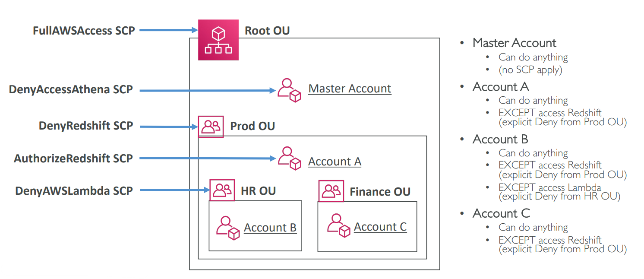
Task: Select the DenyRedshift SCP label
Action: [86, 126]
